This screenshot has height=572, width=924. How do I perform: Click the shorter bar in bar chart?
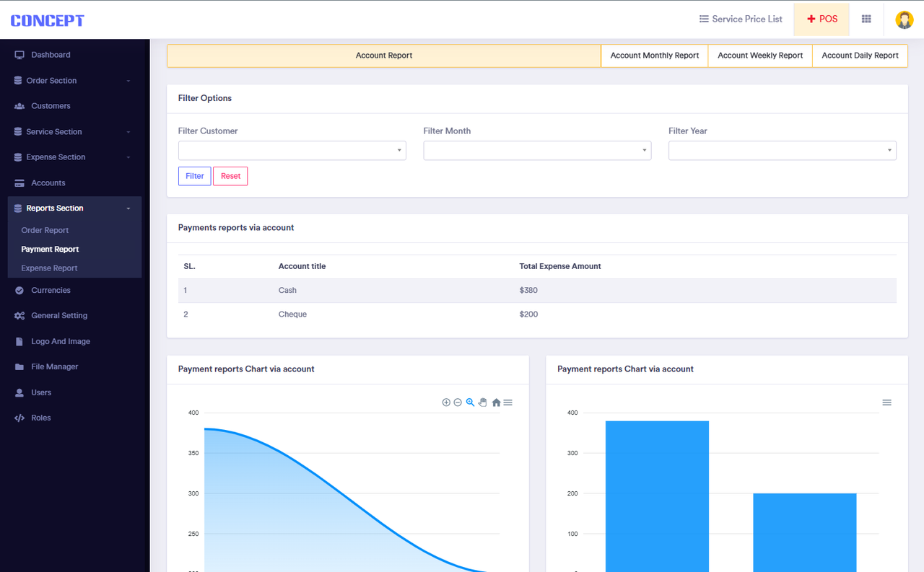pyautogui.click(x=805, y=532)
